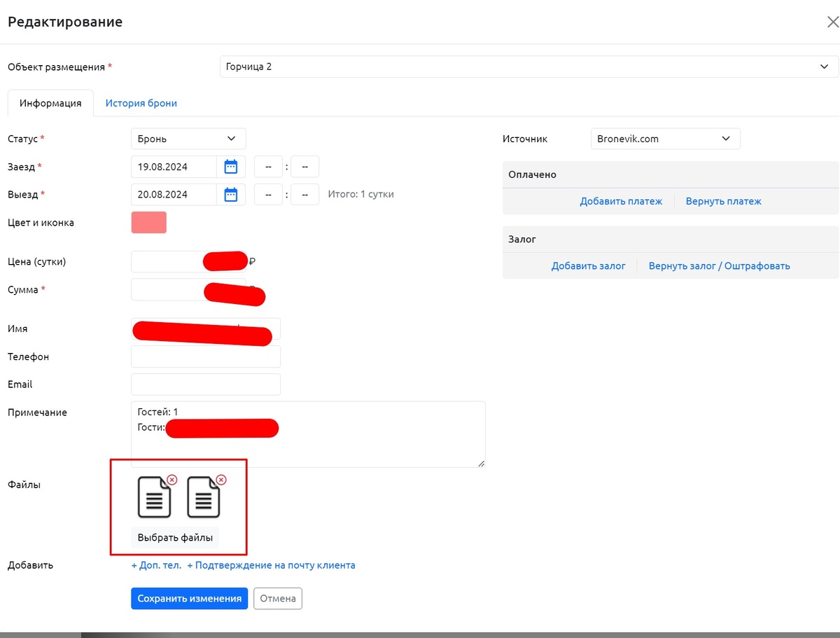
Task: Open the Статус dropdown showing Бронь
Action: [188, 139]
